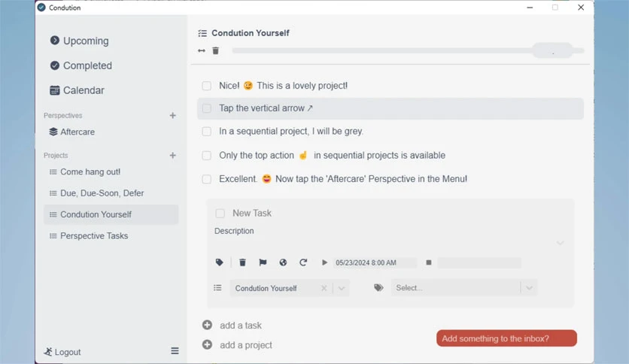Click the Logout link
Image resolution: width=629 pixels, height=364 pixels.
point(62,352)
